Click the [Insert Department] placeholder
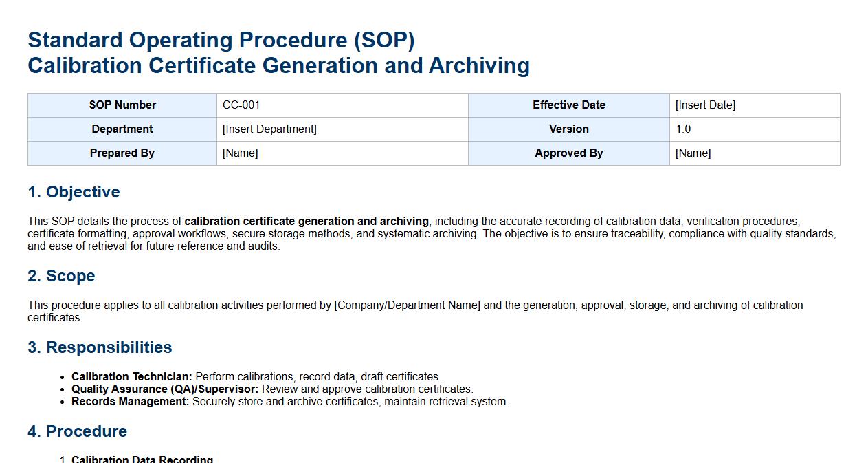The image size is (868, 463). (269, 129)
